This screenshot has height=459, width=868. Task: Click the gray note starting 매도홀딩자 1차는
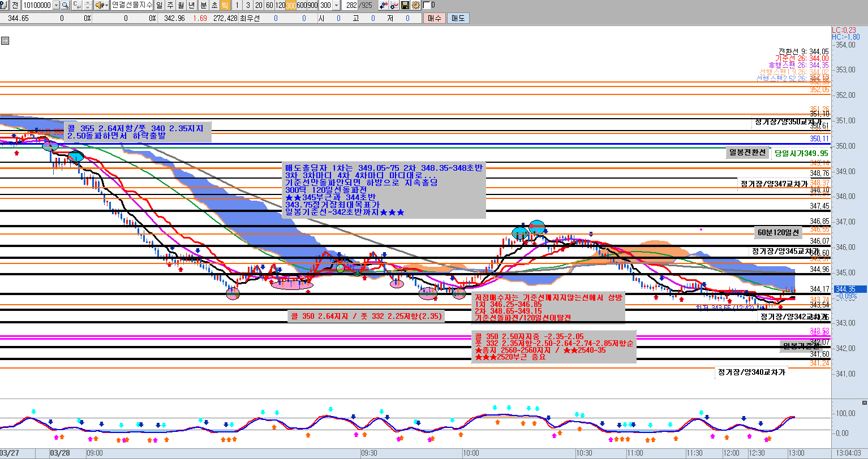pos(384,190)
